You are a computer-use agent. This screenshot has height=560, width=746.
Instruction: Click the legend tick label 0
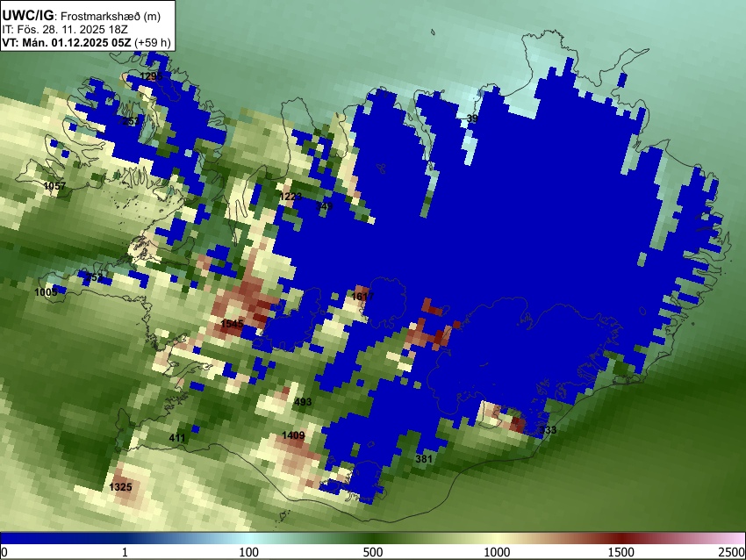tap(4, 552)
